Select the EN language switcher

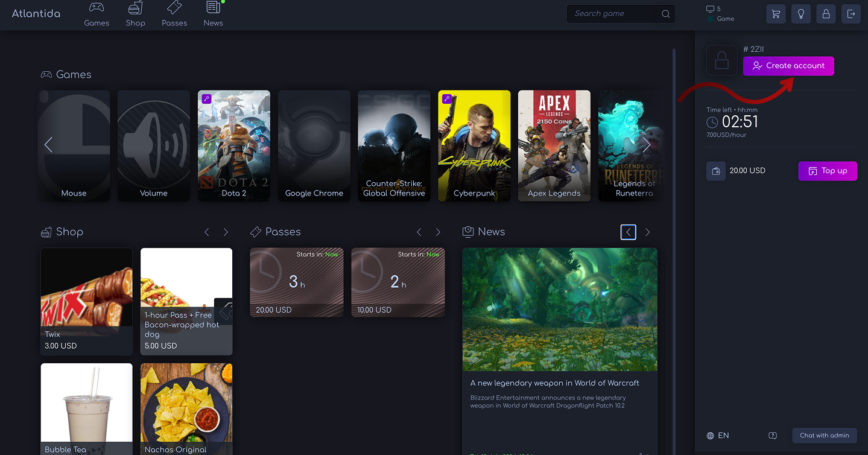point(718,436)
